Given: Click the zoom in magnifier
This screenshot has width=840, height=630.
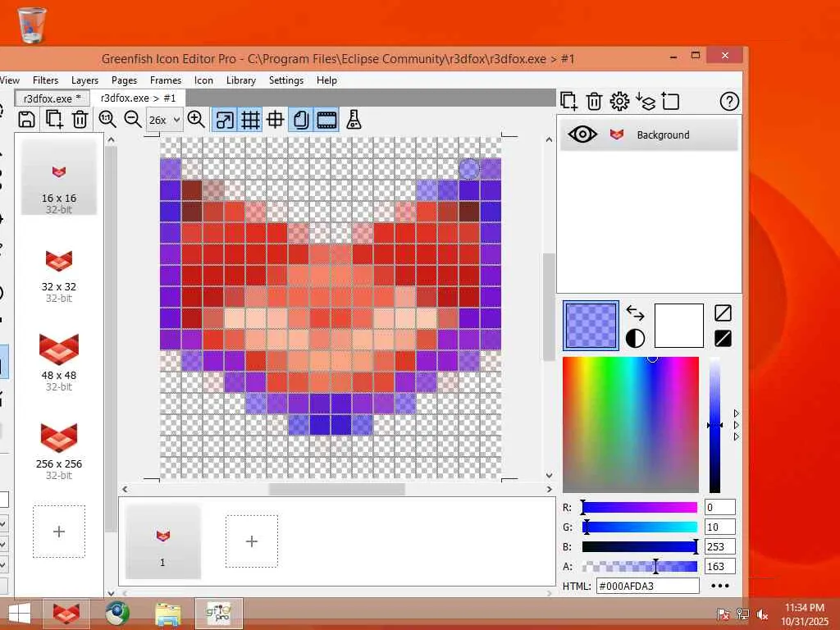Looking at the screenshot, I should [196, 120].
